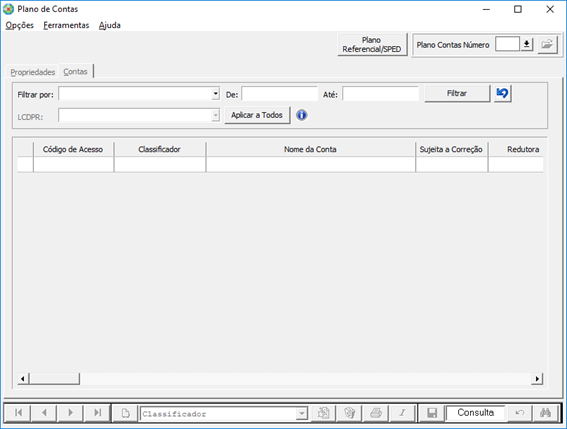Click the Filtrar button

[457, 93]
